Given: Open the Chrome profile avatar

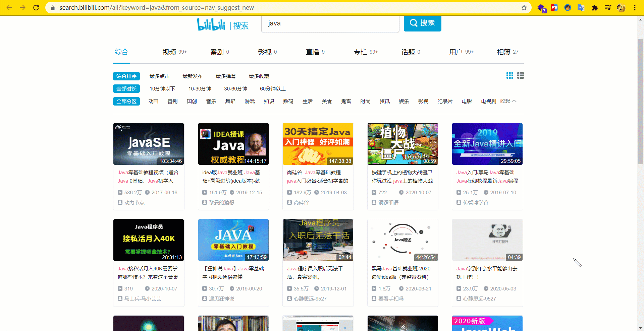Looking at the screenshot, I should tap(621, 7).
